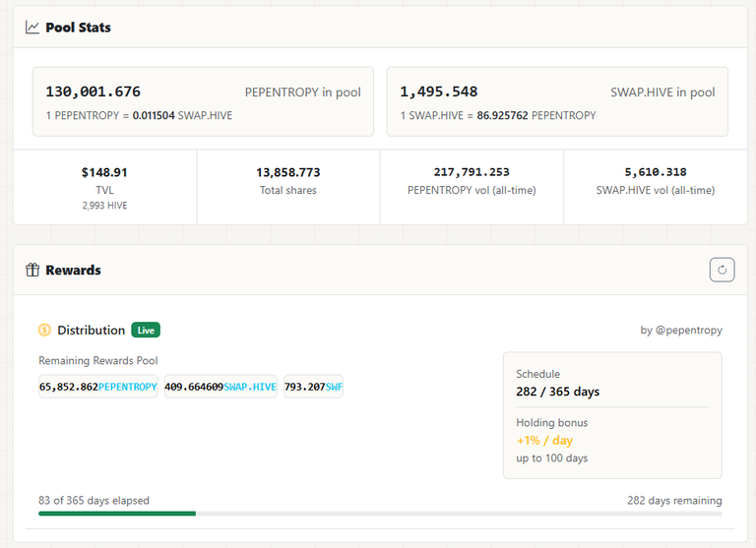This screenshot has width=756, height=548.
Task: Click the green Live badge
Action: pos(146,331)
